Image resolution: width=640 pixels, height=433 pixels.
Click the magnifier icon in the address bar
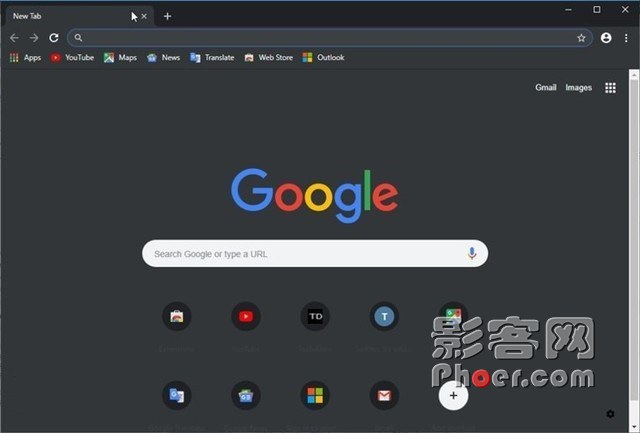pyautogui.click(x=78, y=38)
